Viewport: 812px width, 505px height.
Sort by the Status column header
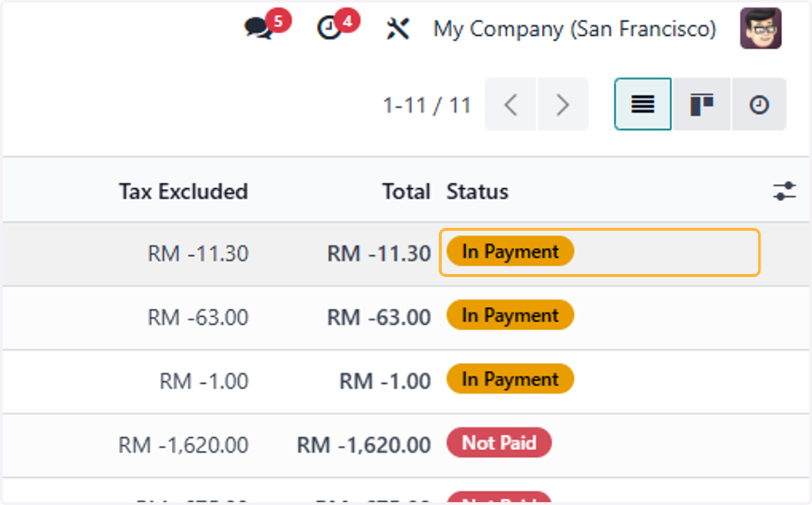pyautogui.click(x=477, y=192)
